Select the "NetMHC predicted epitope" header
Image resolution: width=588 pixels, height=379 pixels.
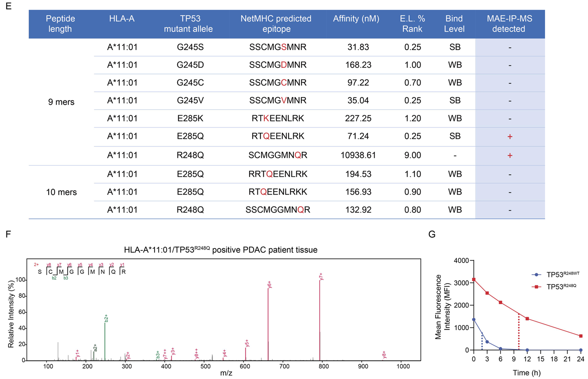(x=276, y=24)
